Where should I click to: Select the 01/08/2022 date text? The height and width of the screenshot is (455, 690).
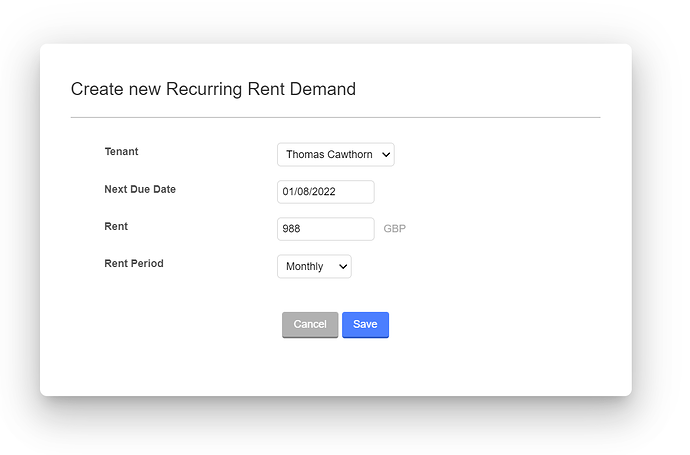(x=311, y=192)
